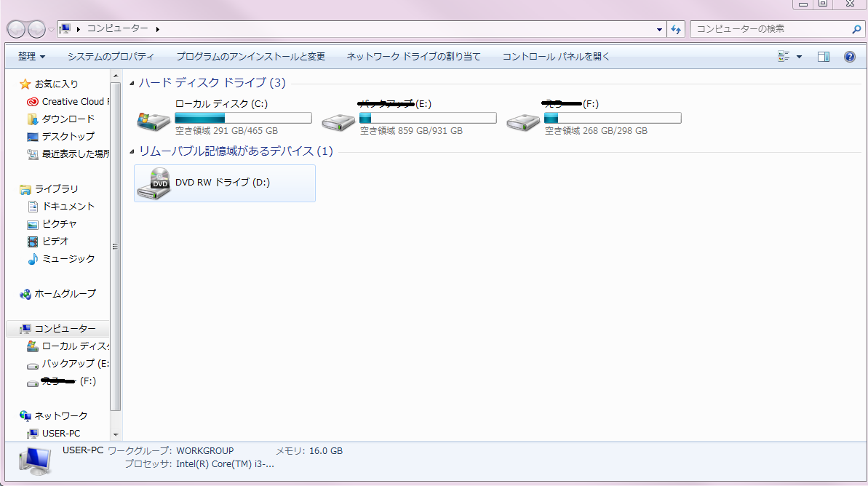Open recent pages dropdown beside navigation arrows
The image size is (868, 486).
(51, 29)
